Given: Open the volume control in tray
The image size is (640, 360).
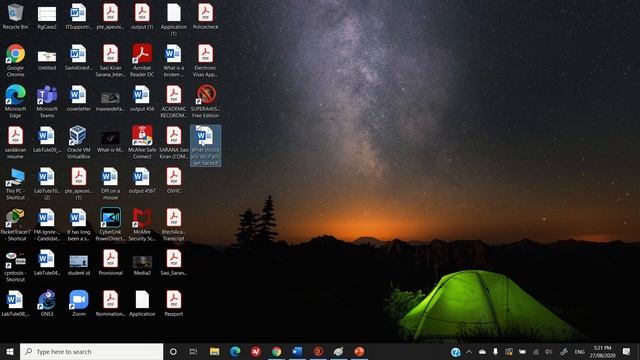Looking at the screenshot, I should [549, 351].
